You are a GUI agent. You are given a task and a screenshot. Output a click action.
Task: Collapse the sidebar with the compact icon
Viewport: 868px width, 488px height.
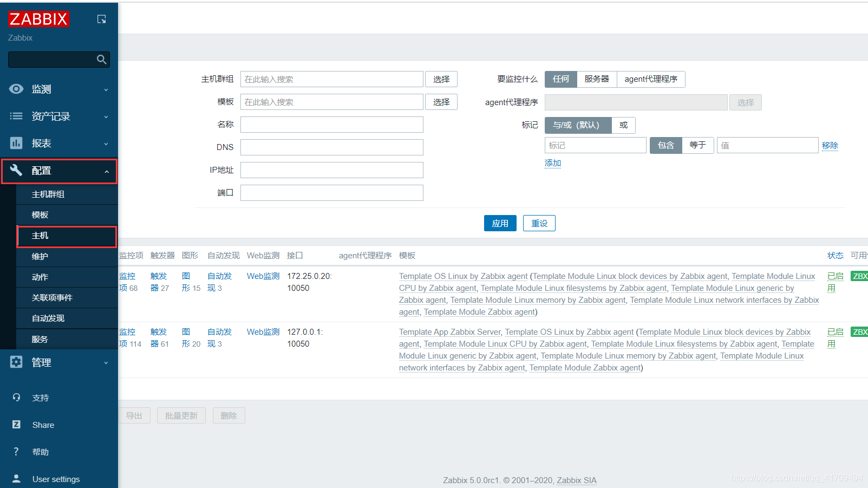tap(101, 19)
